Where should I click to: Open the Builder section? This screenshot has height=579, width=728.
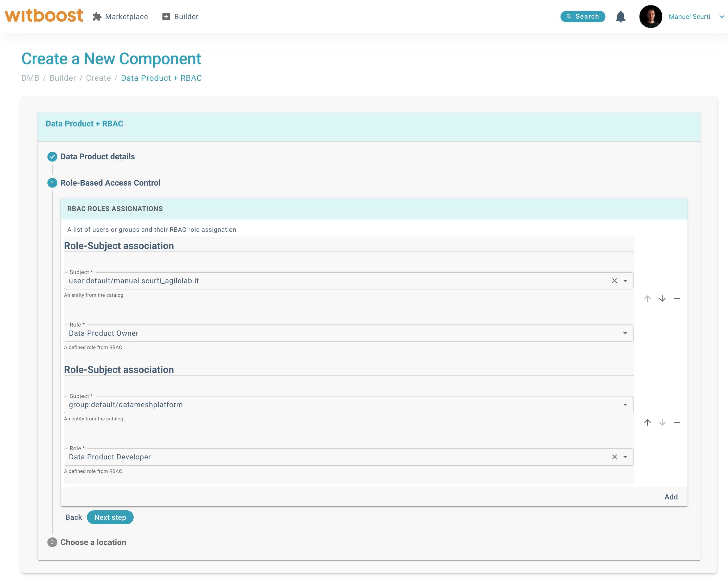180,16
